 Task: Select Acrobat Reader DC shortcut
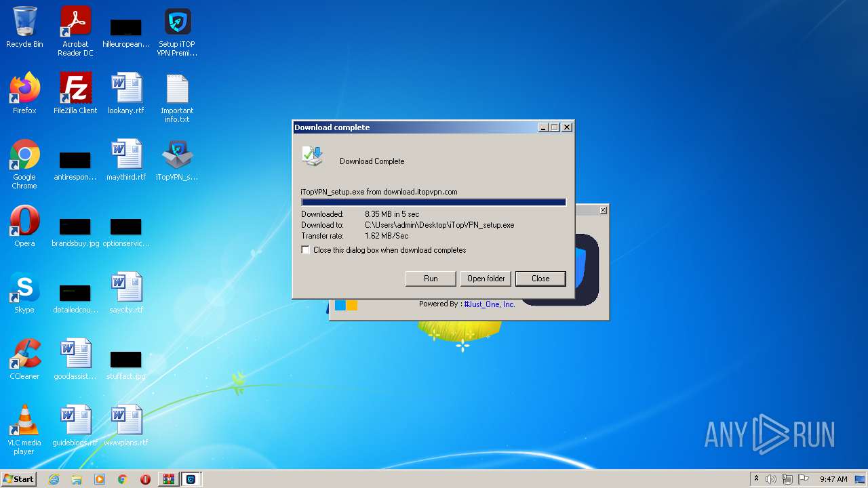[x=75, y=32]
